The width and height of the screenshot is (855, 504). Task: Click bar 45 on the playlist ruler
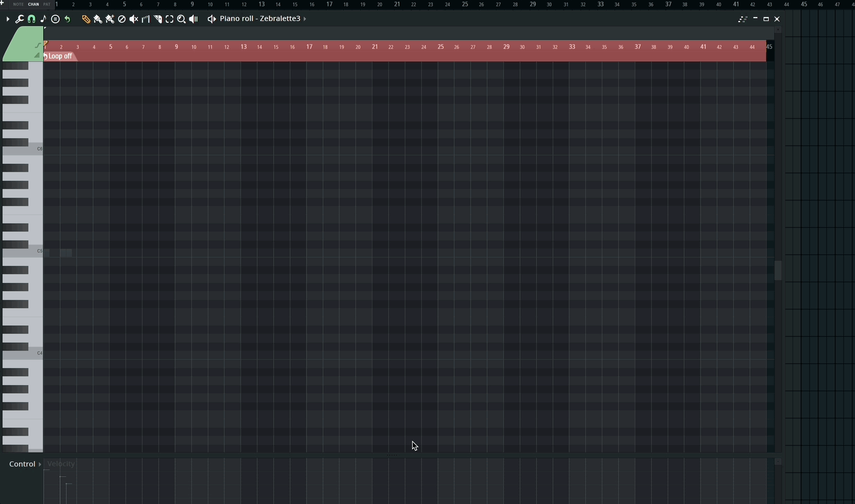(x=804, y=4)
